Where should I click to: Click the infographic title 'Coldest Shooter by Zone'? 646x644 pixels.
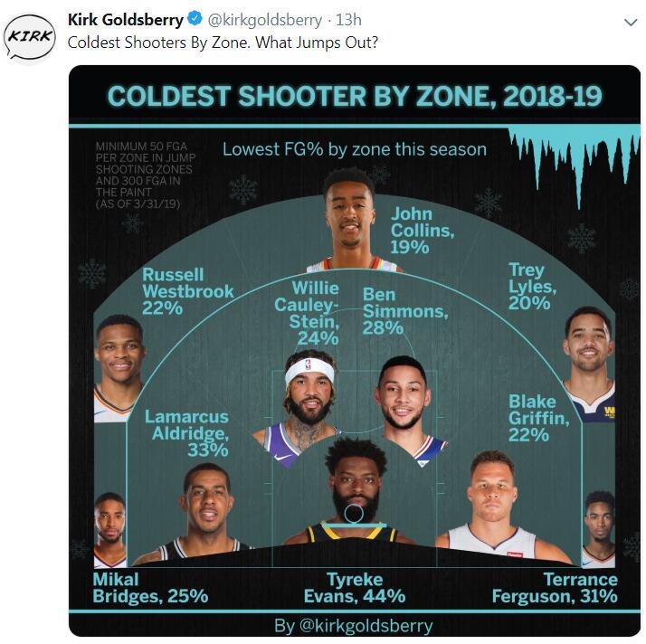355,97
